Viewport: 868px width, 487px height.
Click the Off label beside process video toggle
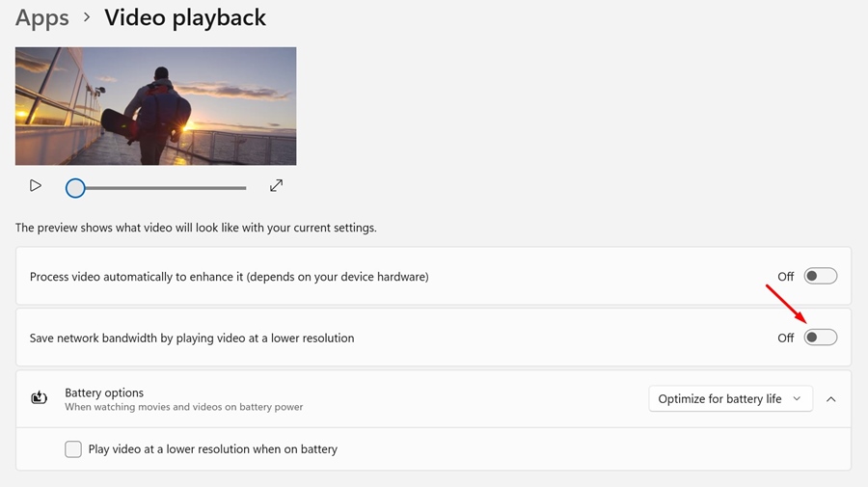pyautogui.click(x=786, y=277)
